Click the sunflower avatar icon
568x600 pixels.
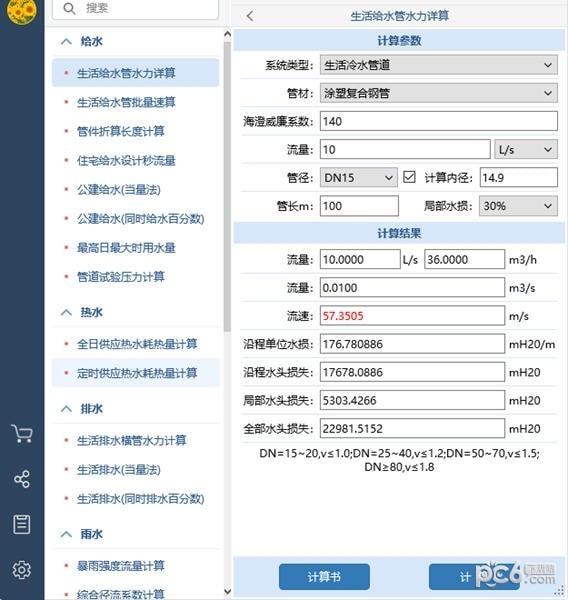pyautogui.click(x=21, y=11)
